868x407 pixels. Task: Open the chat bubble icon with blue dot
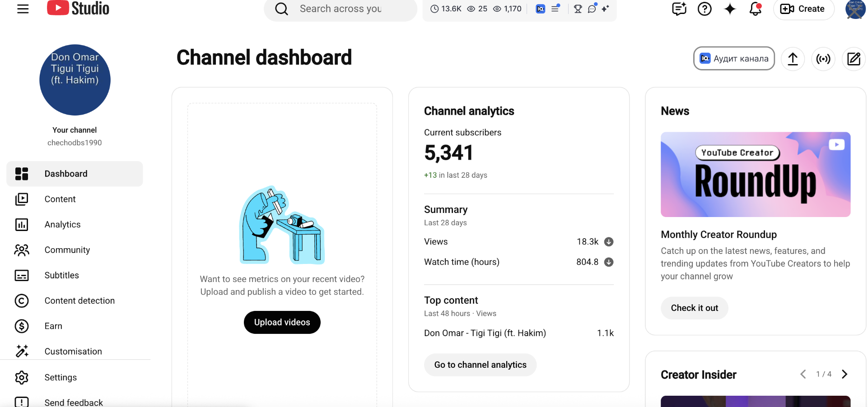(x=592, y=8)
